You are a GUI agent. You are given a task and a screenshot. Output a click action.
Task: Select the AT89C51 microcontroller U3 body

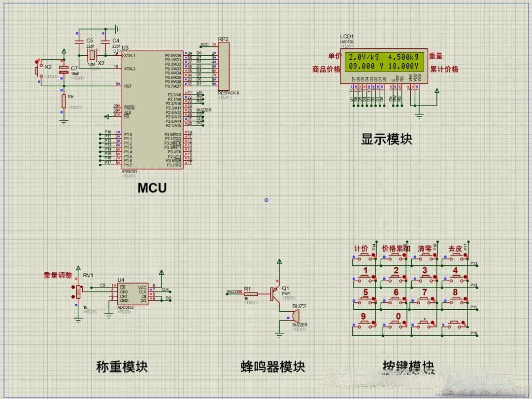[x=152, y=109]
